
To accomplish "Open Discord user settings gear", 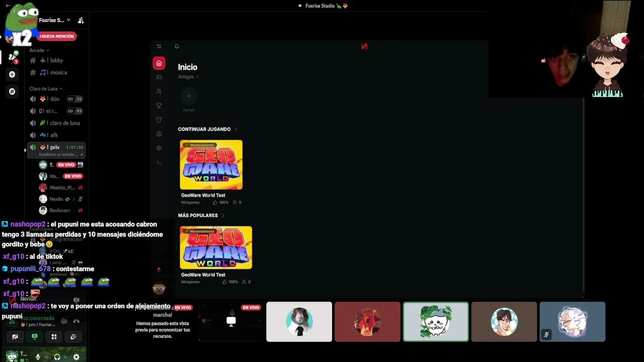I will pos(76,357).
